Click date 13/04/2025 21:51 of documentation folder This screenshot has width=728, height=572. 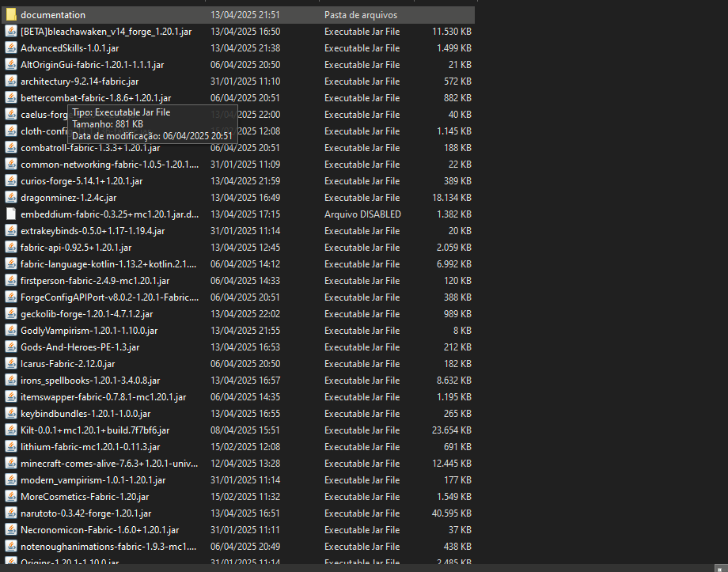pyautogui.click(x=245, y=15)
